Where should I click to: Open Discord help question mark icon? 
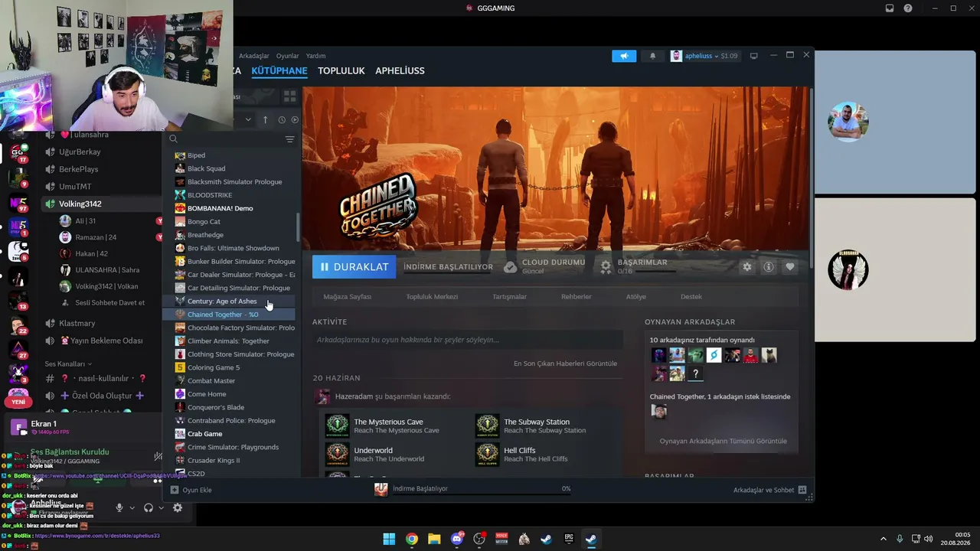(908, 8)
